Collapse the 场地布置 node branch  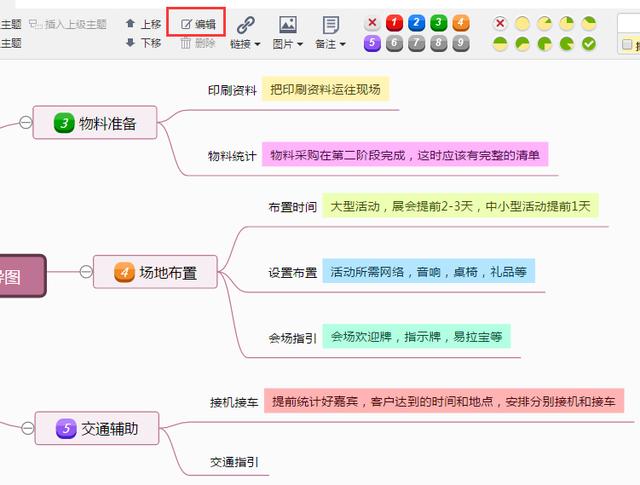pyautogui.click(x=84, y=272)
